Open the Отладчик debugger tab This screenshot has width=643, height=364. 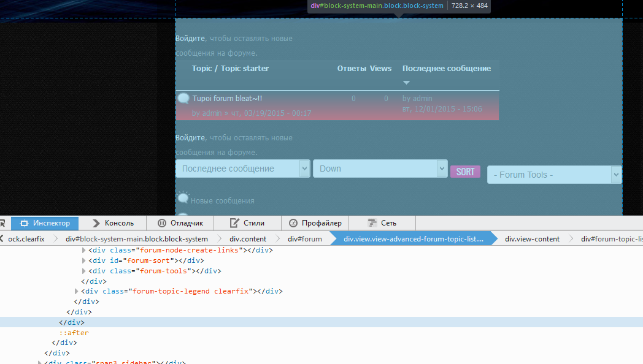click(x=180, y=223)
